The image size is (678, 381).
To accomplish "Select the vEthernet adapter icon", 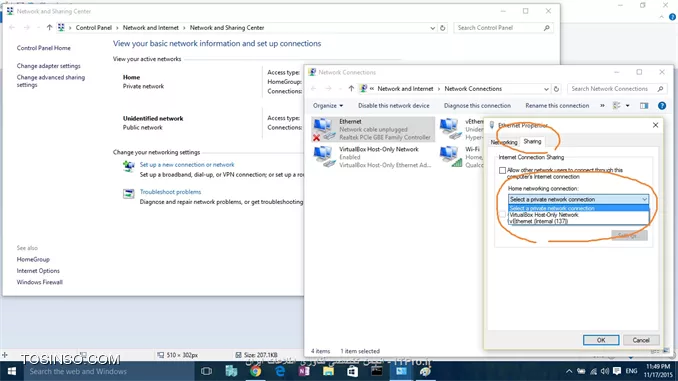I will [451, 129].
